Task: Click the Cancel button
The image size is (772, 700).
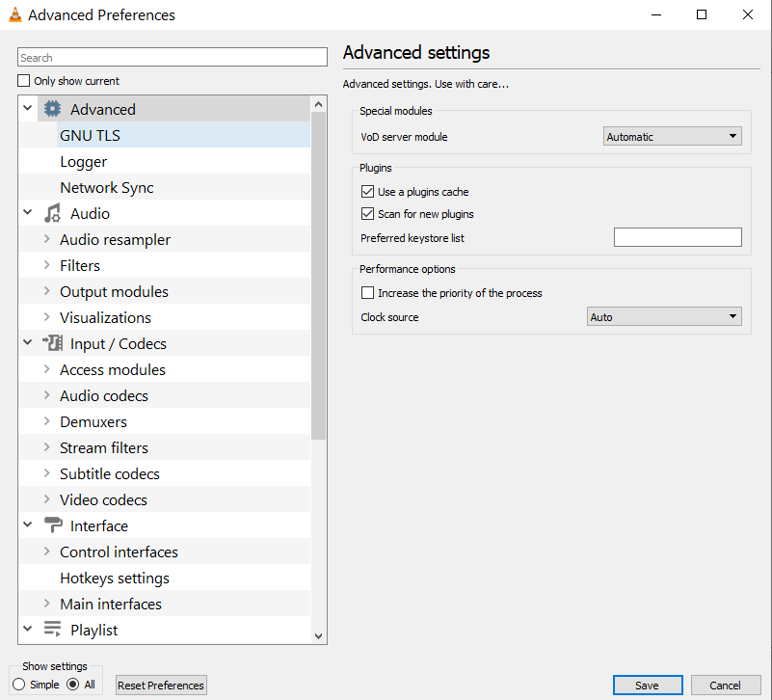Action: click(x=726, y=685)
